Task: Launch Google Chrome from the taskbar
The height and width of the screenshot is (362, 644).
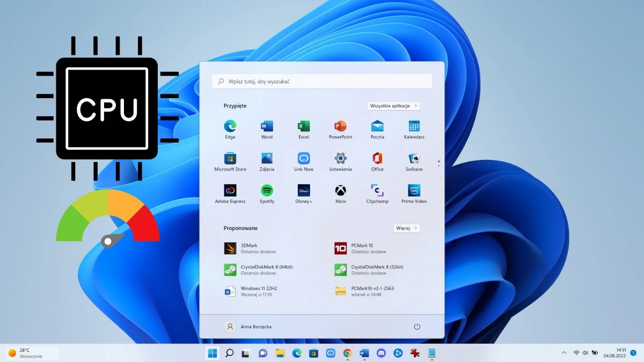Action: click(x=347, y=353)
